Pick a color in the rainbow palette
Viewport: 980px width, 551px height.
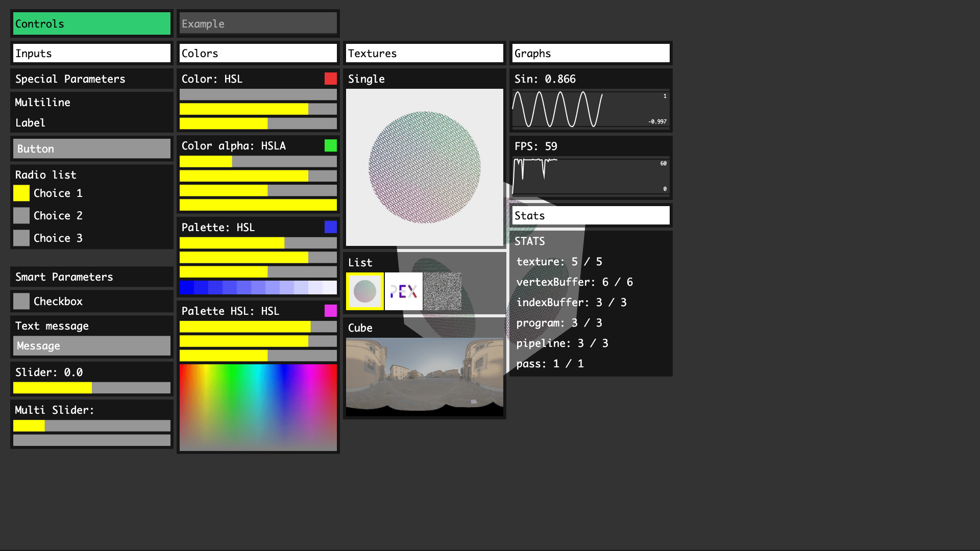click(258, 407)
